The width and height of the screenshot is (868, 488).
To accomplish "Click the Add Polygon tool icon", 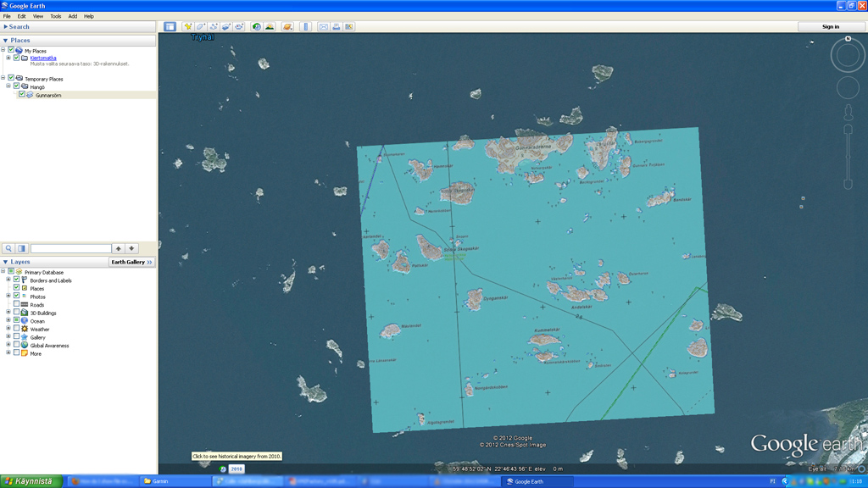I will click(201, 26).
